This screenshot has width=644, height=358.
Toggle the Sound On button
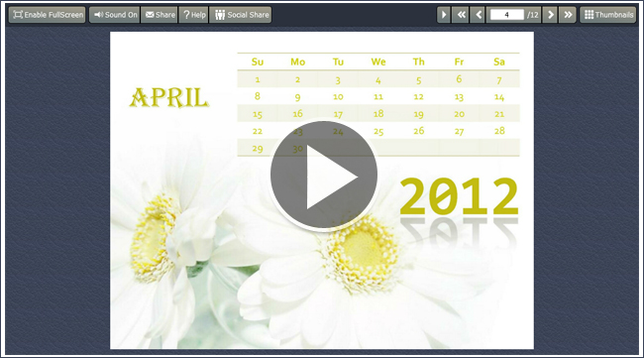pyautogui.click(x=115, y=15)
